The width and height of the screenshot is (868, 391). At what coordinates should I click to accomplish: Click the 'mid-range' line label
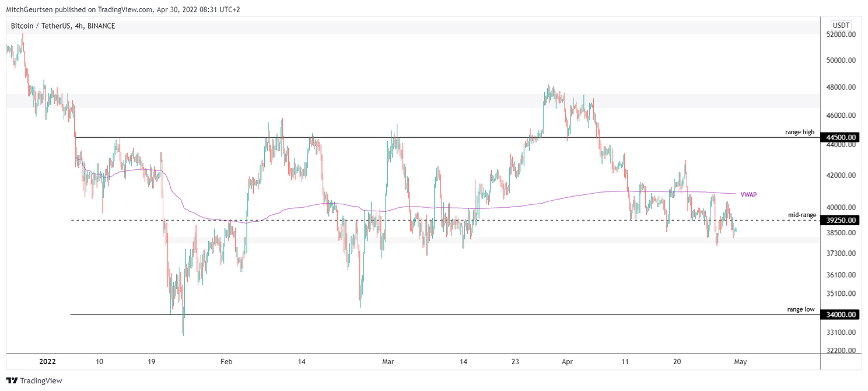(802, 215)
